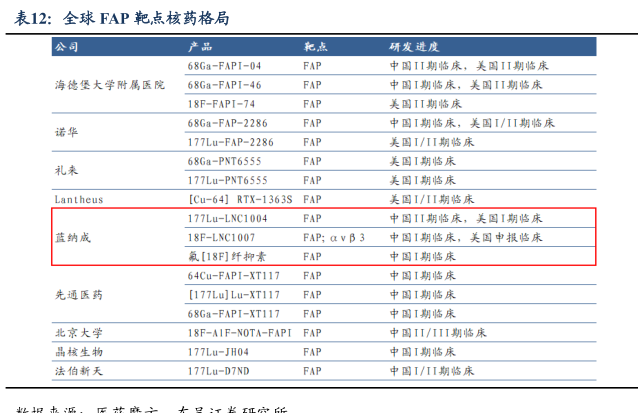Select the Lantheus company cell
The image size is (638, 413).
coord(79,200)
